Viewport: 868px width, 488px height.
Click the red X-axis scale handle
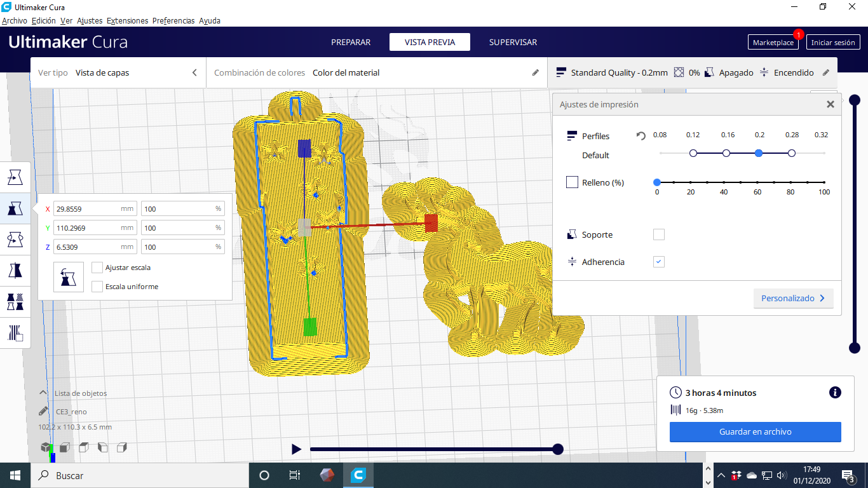431,223
